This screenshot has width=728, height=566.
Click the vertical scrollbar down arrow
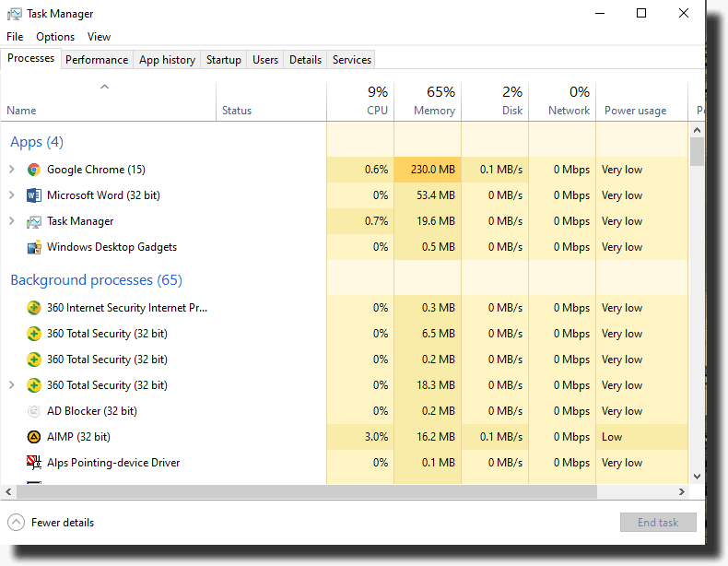(697, 477)
